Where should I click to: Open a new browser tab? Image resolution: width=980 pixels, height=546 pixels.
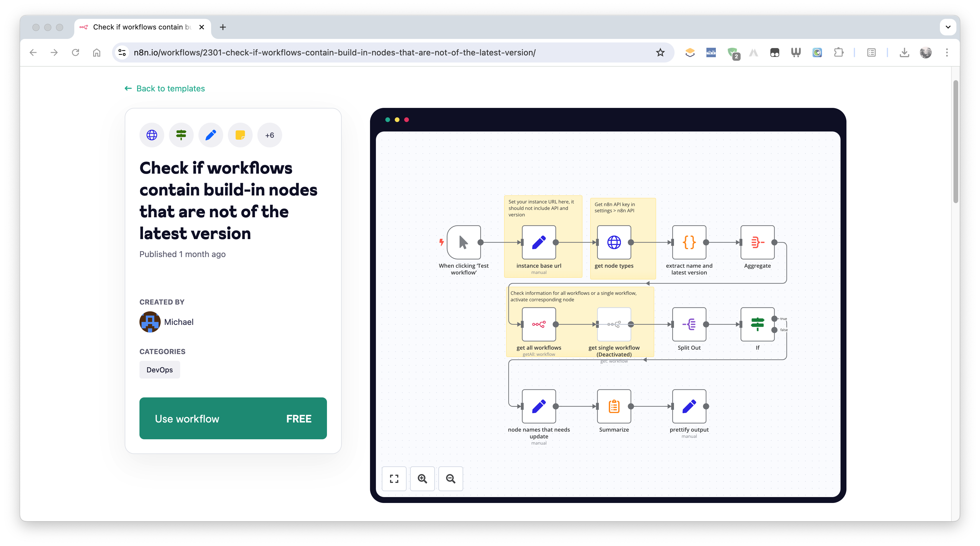click(223, 27)
